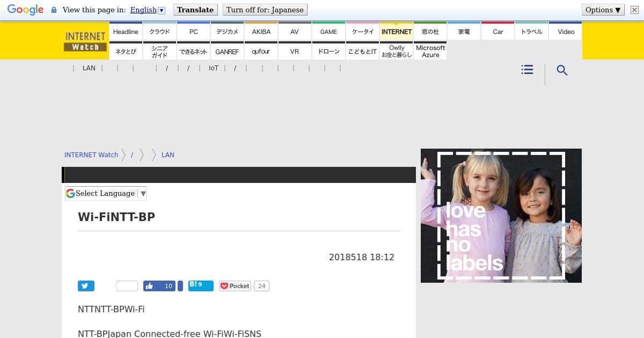Screen dimensions: 644x338
Task: Click the Pocket count of 24
Action: pos(261,286)
